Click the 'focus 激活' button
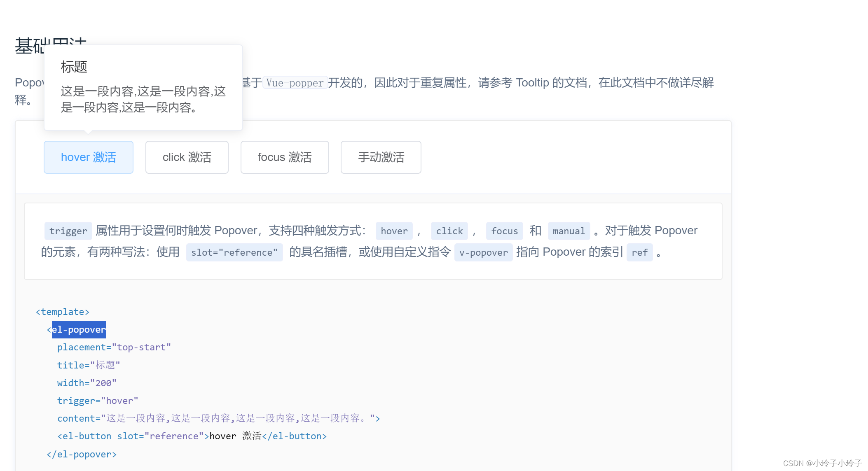The width and height of the screenshot is (868, 471). click(x=284, y=157)
